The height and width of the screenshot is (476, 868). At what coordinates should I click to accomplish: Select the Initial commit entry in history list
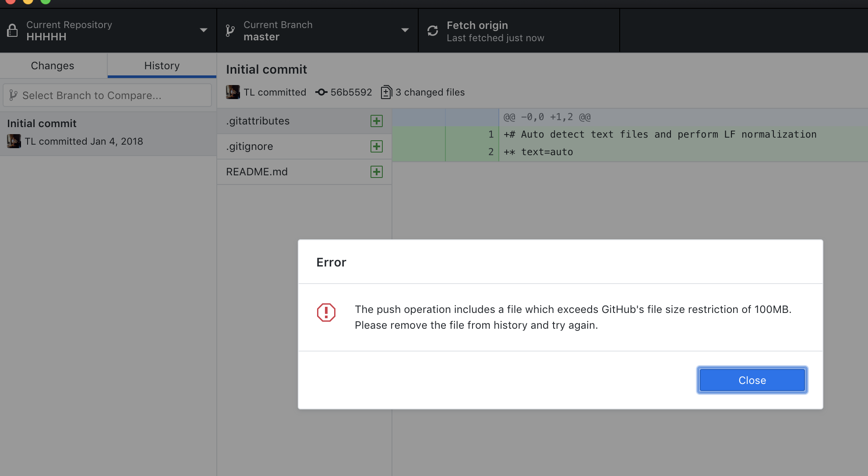point(108,133)
